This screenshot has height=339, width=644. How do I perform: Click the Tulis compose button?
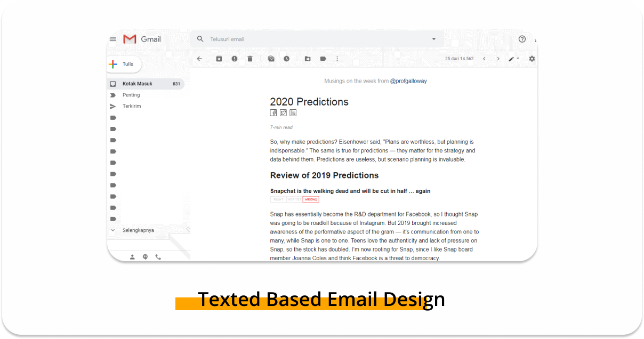pos(124,64)
